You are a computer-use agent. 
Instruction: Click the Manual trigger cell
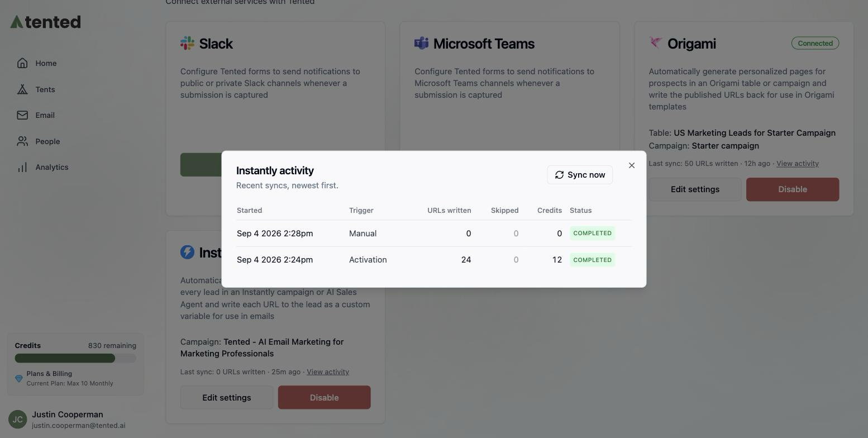point(363,234)
